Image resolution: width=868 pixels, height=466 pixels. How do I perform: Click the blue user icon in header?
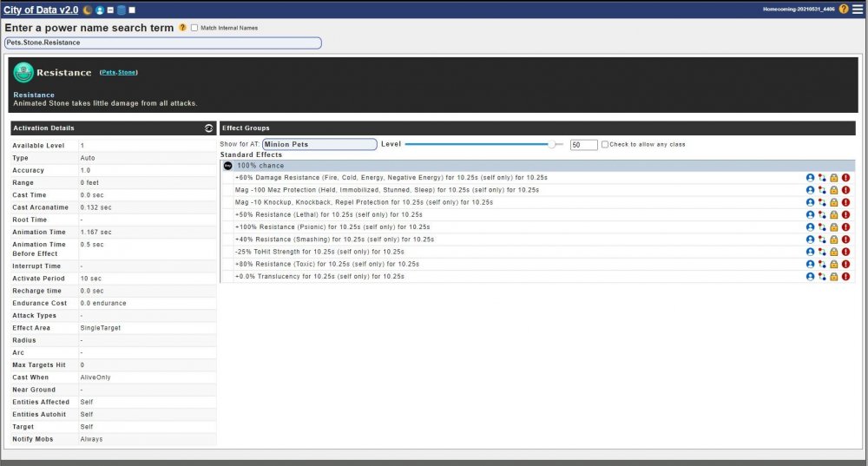[x=100, y=10]
